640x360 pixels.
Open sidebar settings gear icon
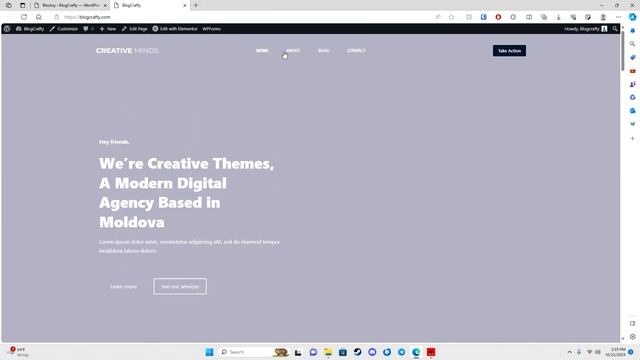click(633, 337)
